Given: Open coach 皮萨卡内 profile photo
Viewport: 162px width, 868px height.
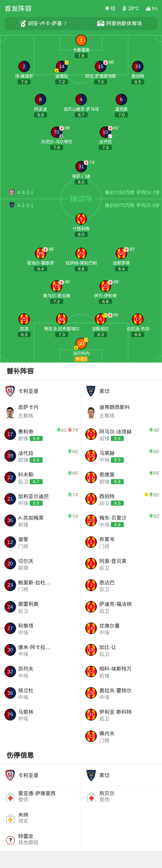Looking at the screenshot, I should [10, 412].
